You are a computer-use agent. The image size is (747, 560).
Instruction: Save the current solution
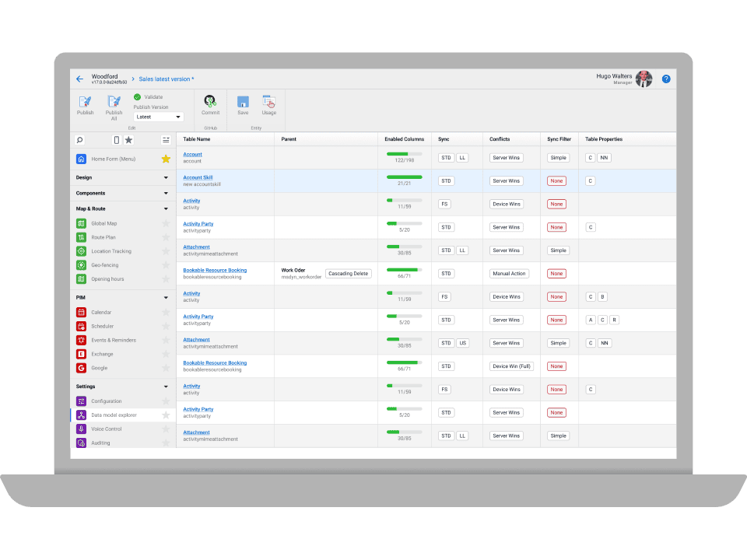point(243,104)
